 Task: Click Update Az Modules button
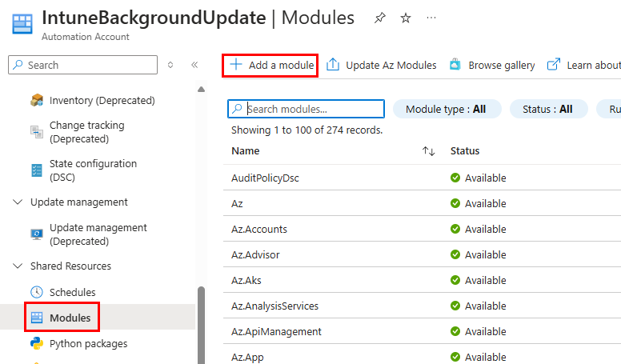(x=382, y=65)
